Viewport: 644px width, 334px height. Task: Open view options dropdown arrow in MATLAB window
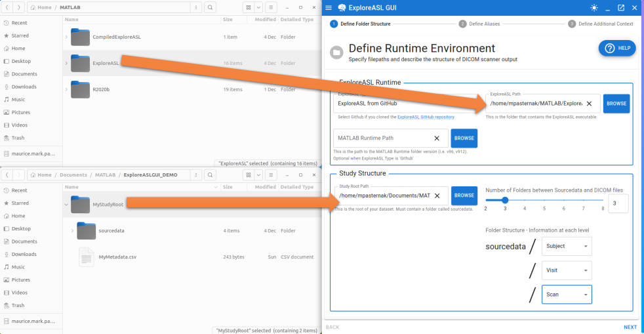[258, 7]
